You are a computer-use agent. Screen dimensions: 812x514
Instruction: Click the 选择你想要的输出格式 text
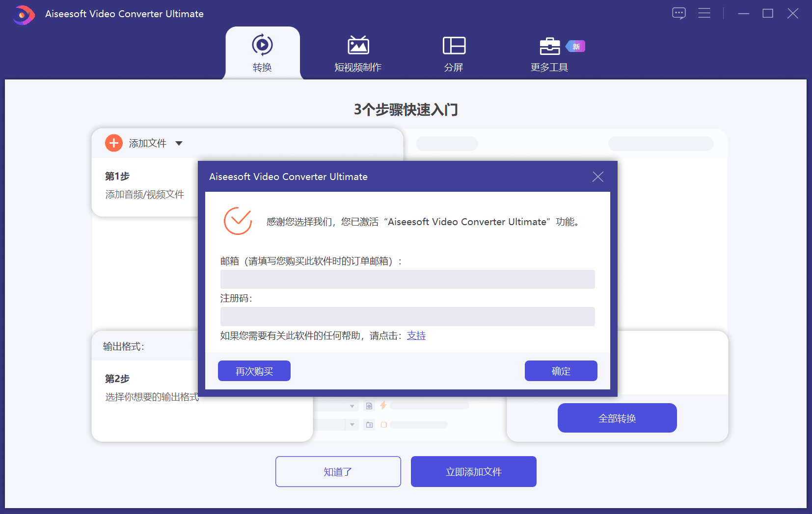(x=152, y=397)
